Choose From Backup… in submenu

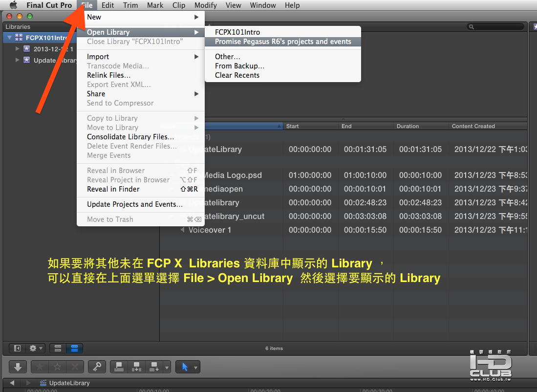click(x=283, y=66)
